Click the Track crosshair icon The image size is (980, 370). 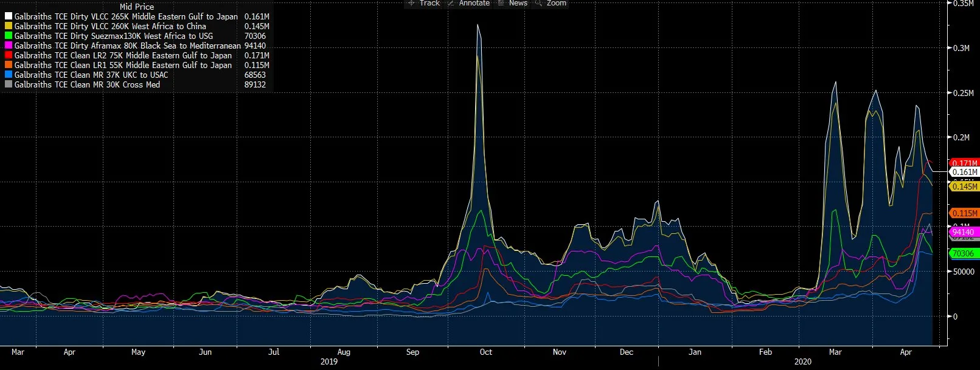[412, 3]
